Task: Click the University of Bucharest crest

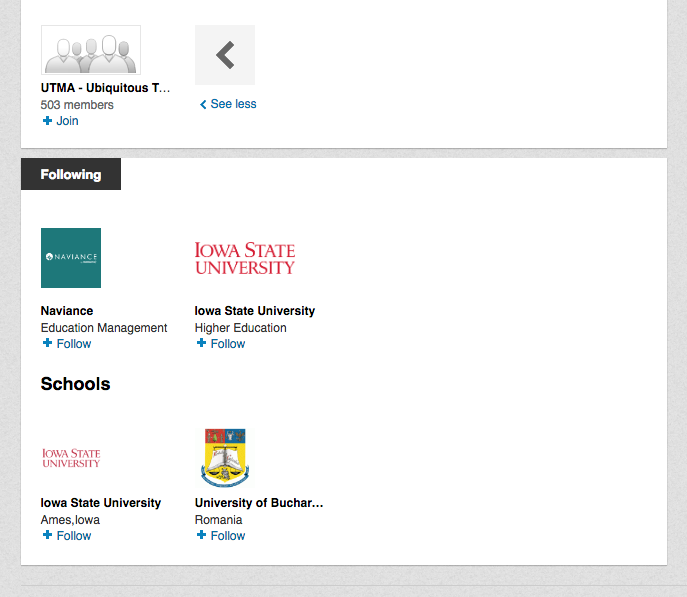Action: pyautogui.click(x=225, y=458)
